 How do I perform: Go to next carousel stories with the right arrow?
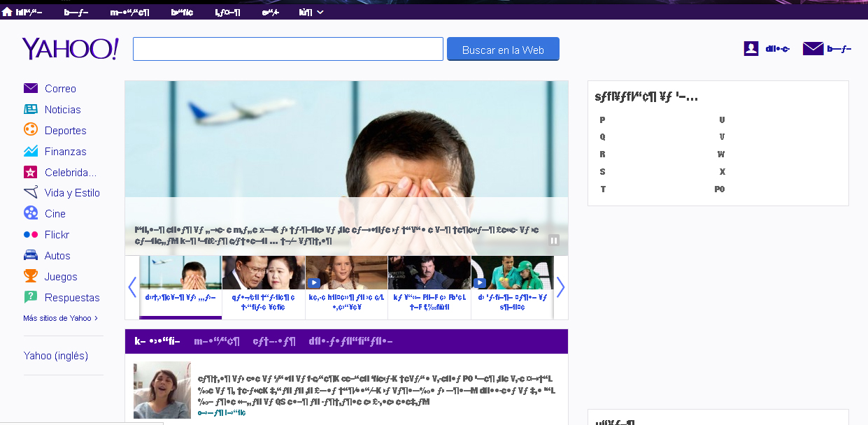tap(560, 287)
